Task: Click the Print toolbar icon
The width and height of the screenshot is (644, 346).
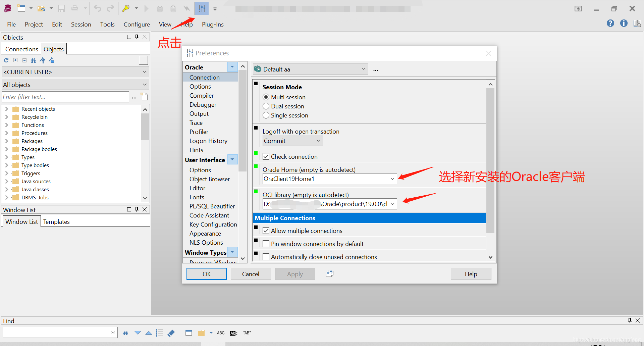Action: click(75, 8)
